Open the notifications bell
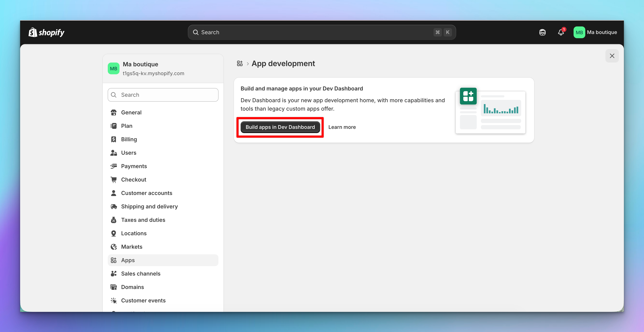 coord(561,32)
